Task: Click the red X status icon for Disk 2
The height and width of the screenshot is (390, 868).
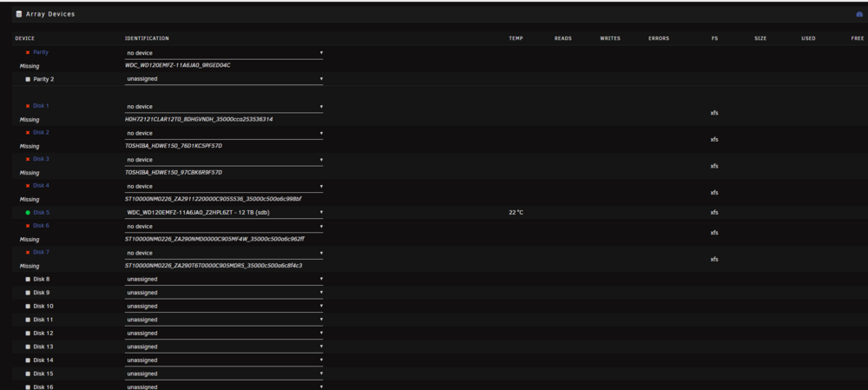Action: click(x=28, y=132)
